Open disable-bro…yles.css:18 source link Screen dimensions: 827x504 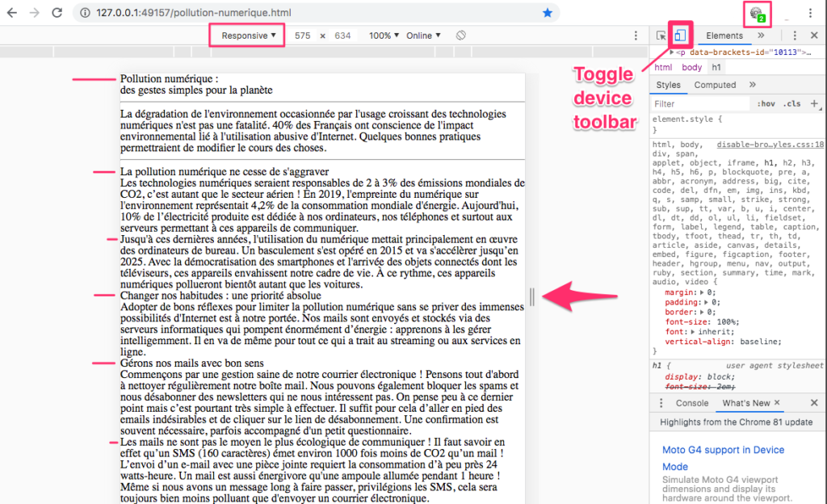[770, 145]
